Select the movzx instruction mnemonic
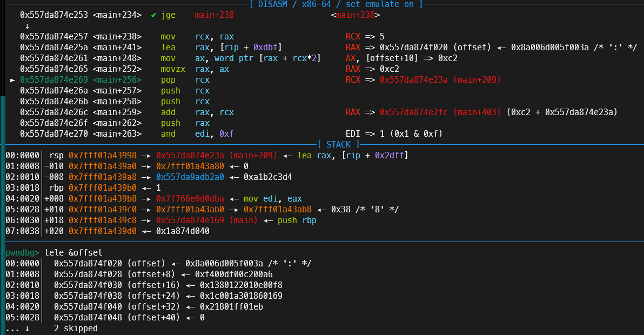The image size is (644, 335). pos(173,69)
